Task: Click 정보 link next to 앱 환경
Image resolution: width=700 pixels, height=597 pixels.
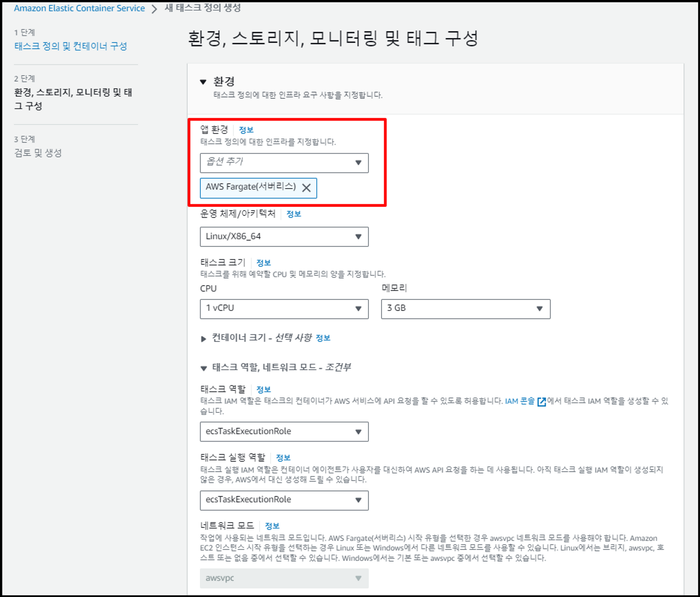Action: (246, 130)
